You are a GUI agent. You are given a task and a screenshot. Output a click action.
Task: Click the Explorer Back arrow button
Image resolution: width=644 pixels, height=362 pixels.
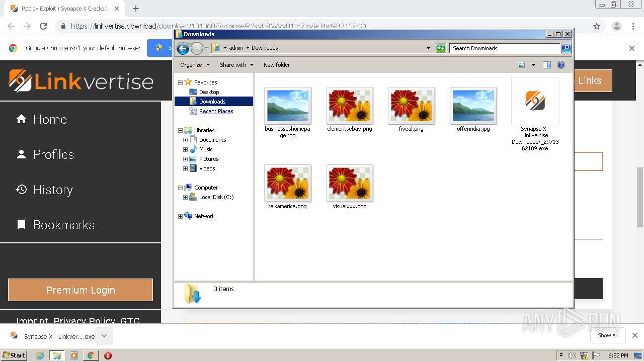pos(183,48)
